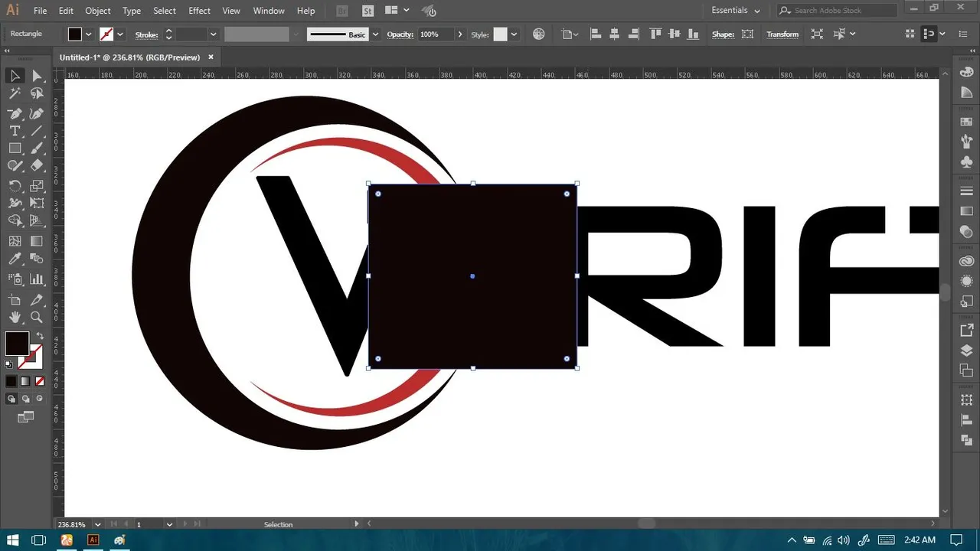Select the Scale tool

tap(37, 186)
